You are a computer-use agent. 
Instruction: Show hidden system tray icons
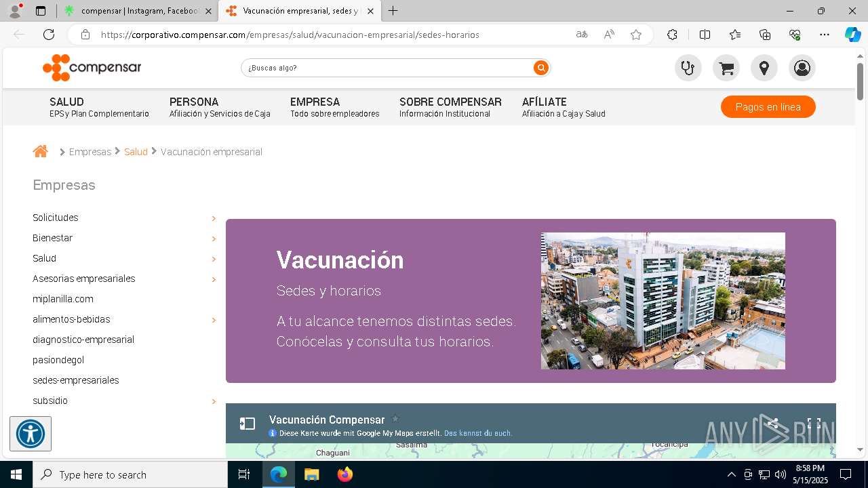tap(731, 474)
